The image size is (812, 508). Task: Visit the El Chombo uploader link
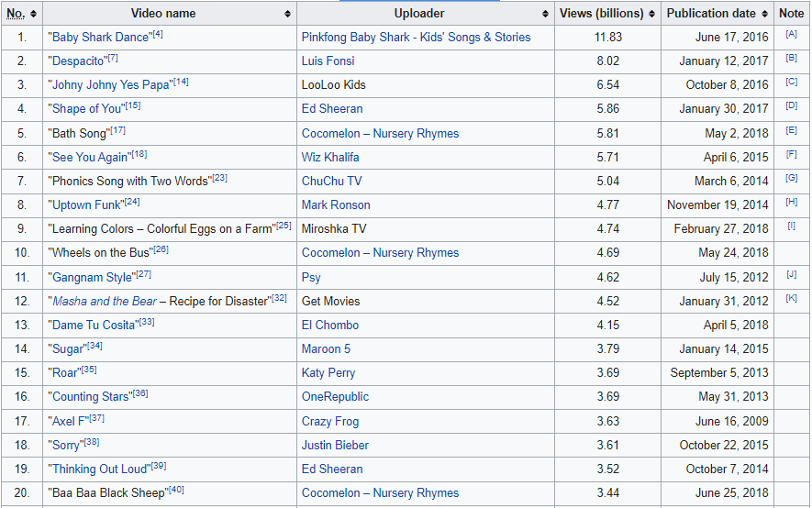click(330, 325)
